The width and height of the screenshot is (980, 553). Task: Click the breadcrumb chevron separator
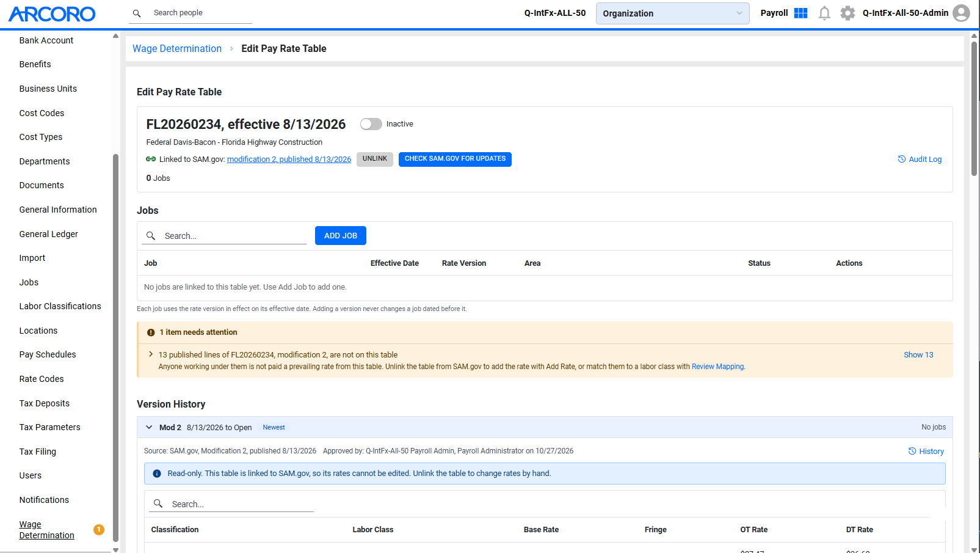(x=231, y=49)
